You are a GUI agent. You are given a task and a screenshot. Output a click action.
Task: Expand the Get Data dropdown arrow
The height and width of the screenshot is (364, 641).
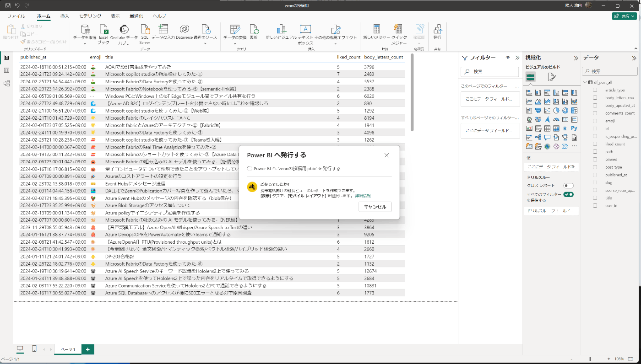click(x=85, y=44)
